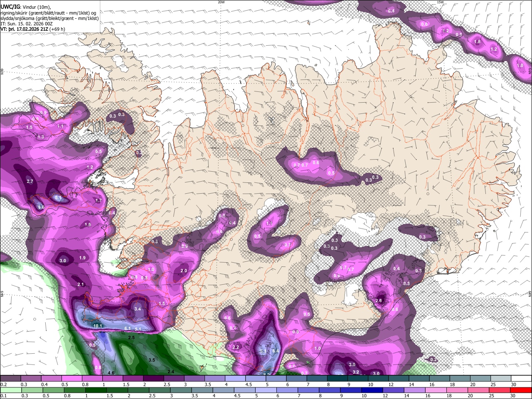Click the '1.6' value off the west coast

(88, 225)
